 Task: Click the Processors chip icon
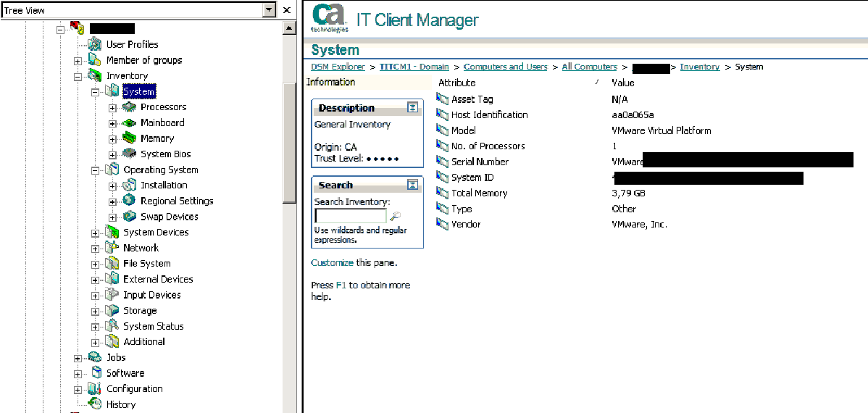pos(129,107)
